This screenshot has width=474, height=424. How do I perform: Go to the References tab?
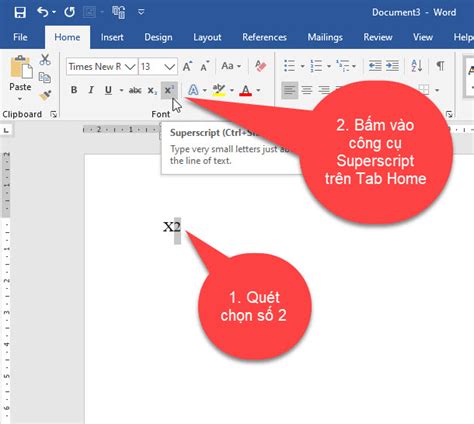(x=264, y=37)
